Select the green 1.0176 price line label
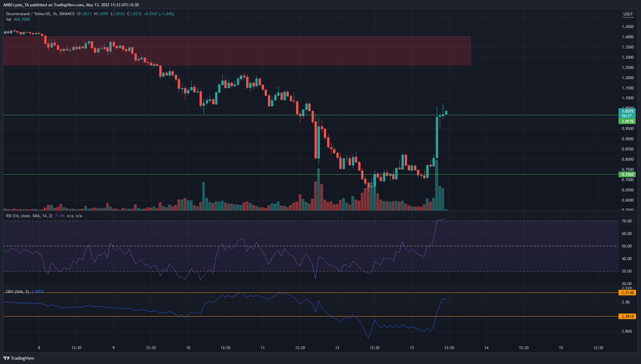Image resolution: width=641 pixels, height=364 pixels. tap(627, 121)
